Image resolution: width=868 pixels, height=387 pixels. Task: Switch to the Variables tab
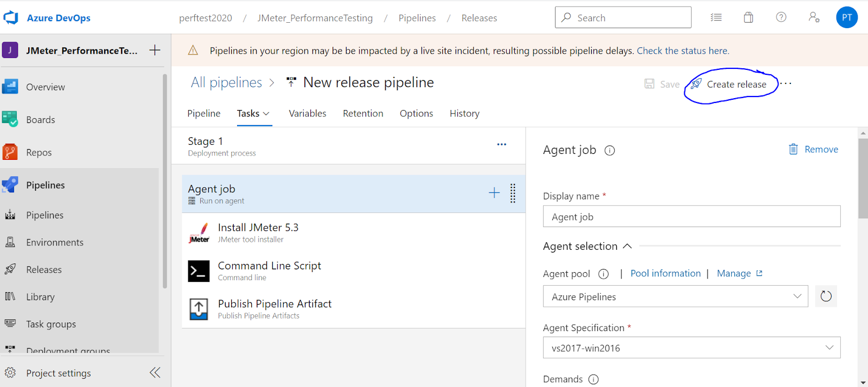[x=308, y=113]
